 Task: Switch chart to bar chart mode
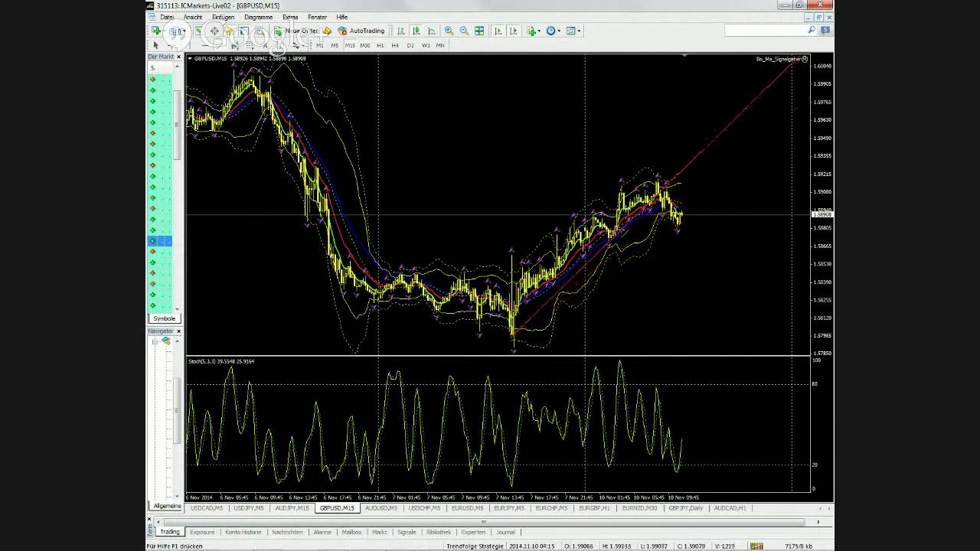(401, 31)
